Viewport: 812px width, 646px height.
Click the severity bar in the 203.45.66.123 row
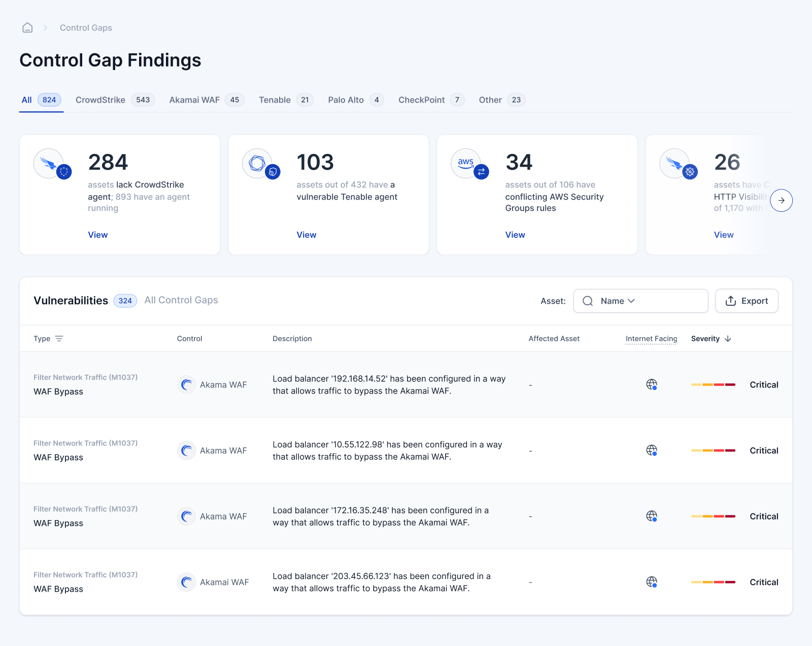coord(713,582)
